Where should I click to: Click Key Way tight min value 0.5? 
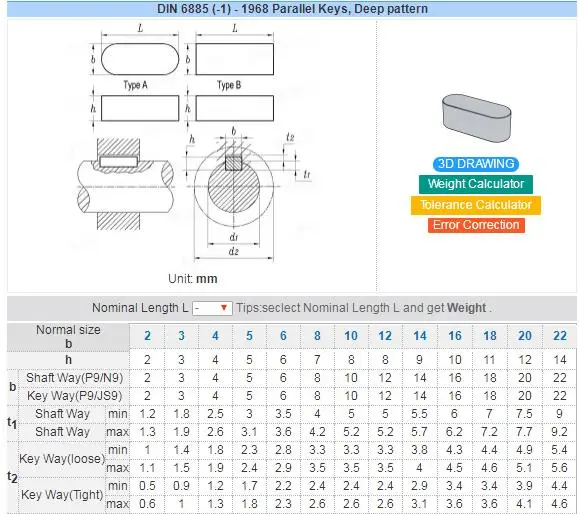[147, 486]
